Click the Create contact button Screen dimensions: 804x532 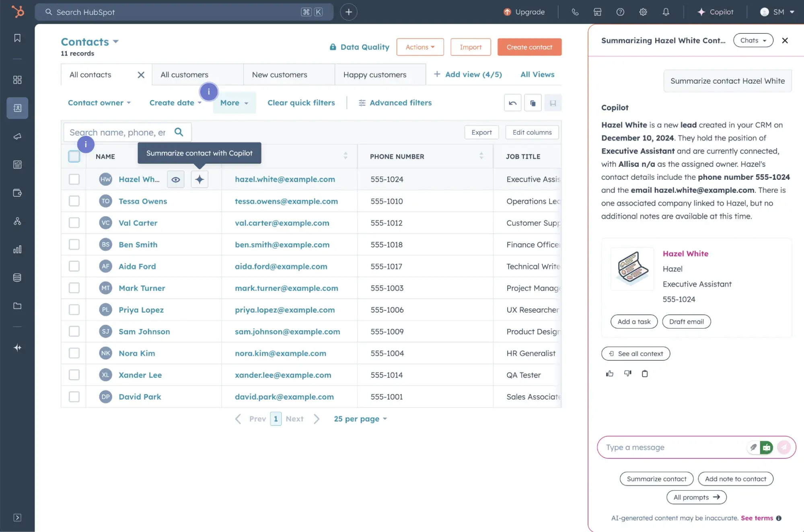[529, 47]
